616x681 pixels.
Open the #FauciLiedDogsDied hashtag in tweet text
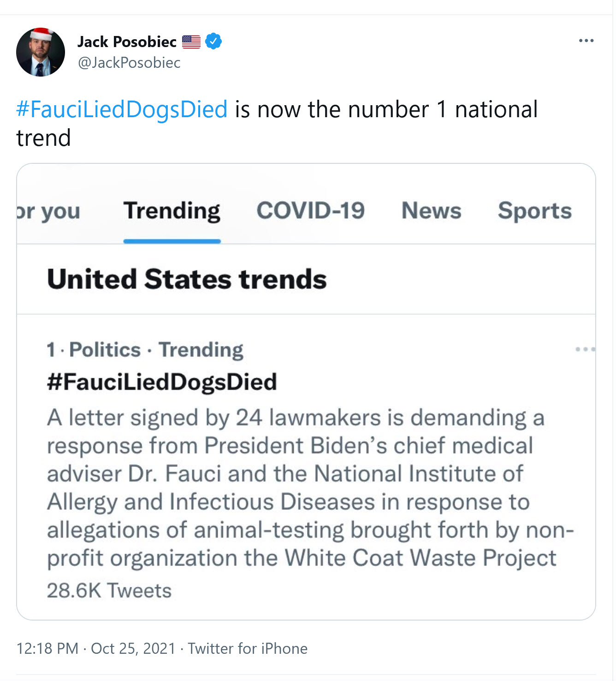tap(122, 109)
